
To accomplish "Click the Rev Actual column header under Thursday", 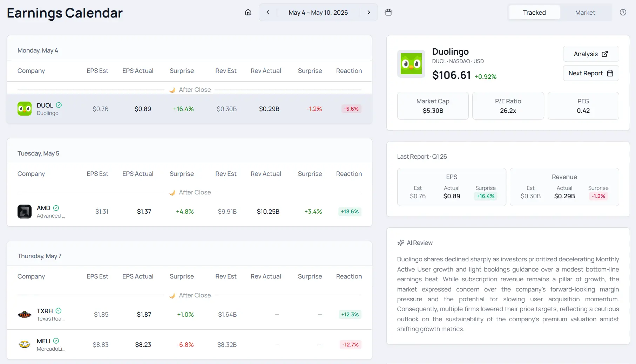I will (266, 276).
